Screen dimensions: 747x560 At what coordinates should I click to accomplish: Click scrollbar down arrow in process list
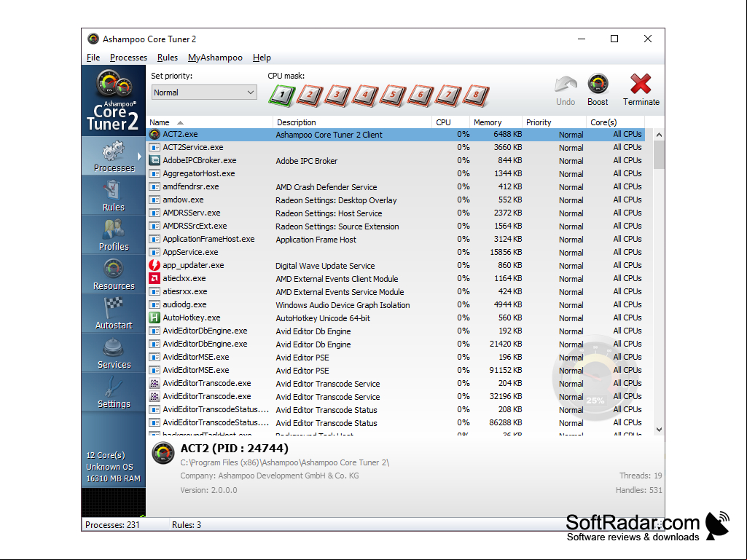(x=659, y=429)
